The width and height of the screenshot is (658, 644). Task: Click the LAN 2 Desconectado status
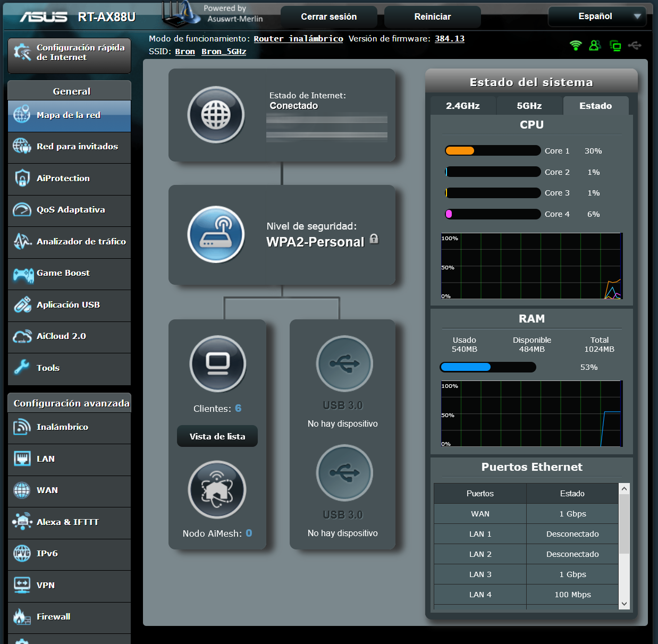(x=572, y=554)
